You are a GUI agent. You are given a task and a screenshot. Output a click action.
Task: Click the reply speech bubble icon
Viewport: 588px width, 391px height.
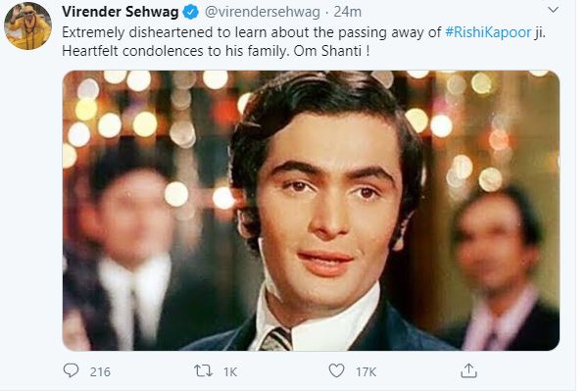[x=71, y=370]
